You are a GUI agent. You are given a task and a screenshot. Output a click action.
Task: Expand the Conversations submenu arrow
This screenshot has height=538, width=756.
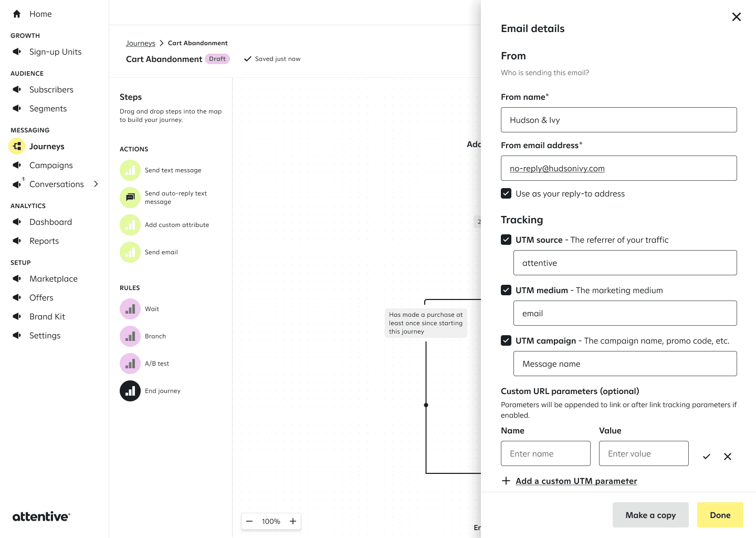coord(96,184)
